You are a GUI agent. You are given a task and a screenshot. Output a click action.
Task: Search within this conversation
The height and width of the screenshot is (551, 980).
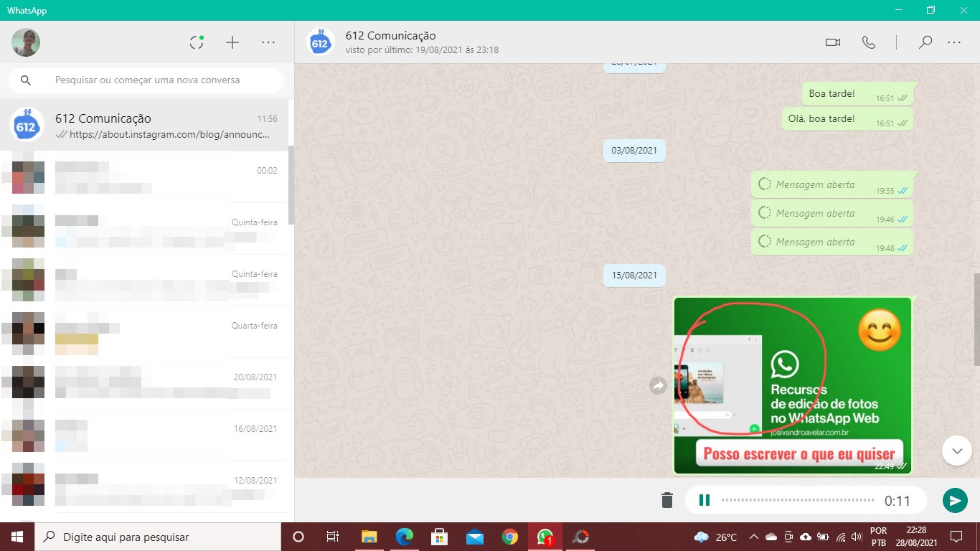pos(925,42)
